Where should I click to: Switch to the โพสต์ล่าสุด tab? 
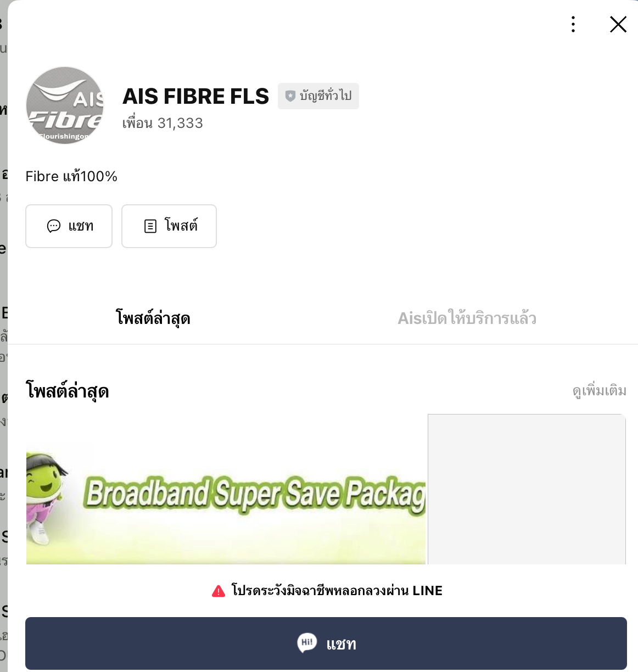pyautogui.click(x=153, y=318)
